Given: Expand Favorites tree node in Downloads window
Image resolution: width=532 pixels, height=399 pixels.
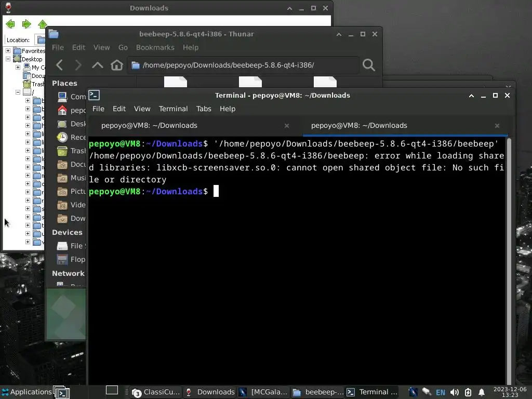Looking at the screenshot, I should (8, 50).
